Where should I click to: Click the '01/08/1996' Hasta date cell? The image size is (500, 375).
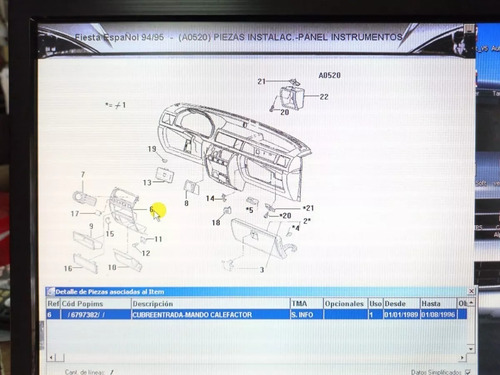pyautogui.click(x=438, y=315)
